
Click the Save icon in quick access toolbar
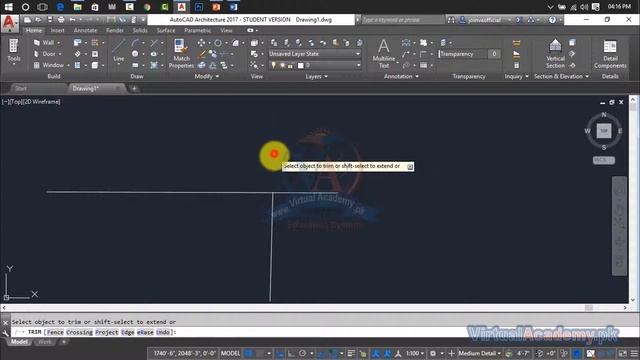click(x=50, y=20)
